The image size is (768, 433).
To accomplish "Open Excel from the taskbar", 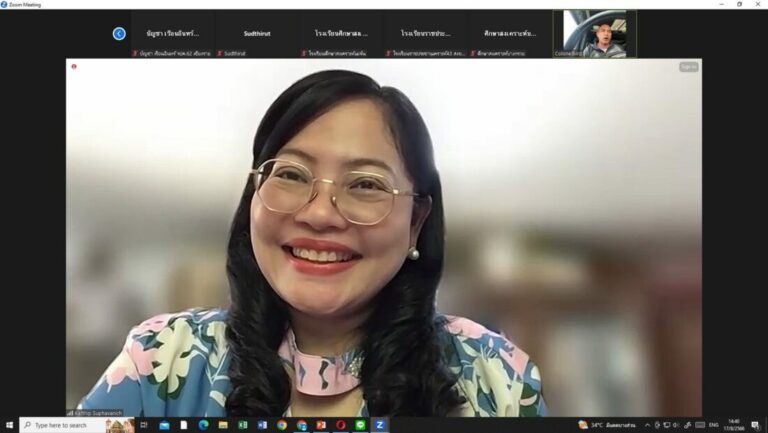I will pyautogui.click(x=242, y=425).
